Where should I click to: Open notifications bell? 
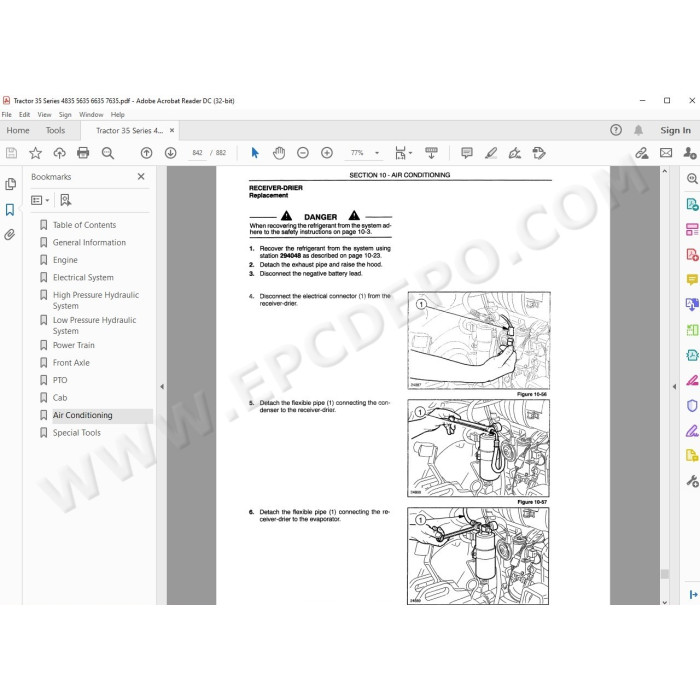[x=638, y=130]
